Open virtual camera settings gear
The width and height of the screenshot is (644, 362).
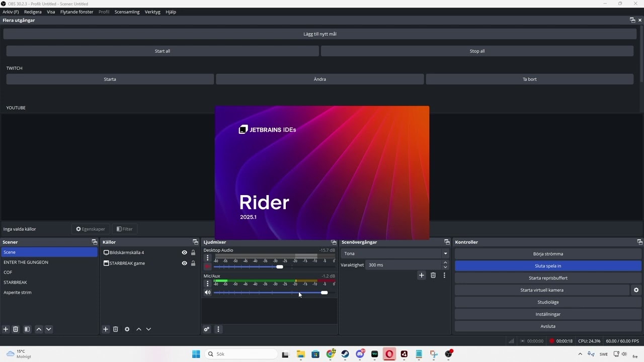coord(636,290)
